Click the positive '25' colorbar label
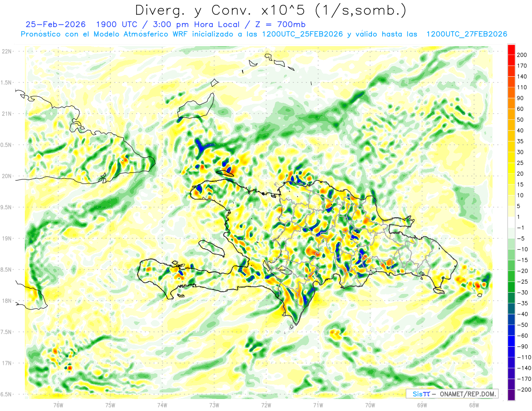532x411 pixels. (521, 163)
